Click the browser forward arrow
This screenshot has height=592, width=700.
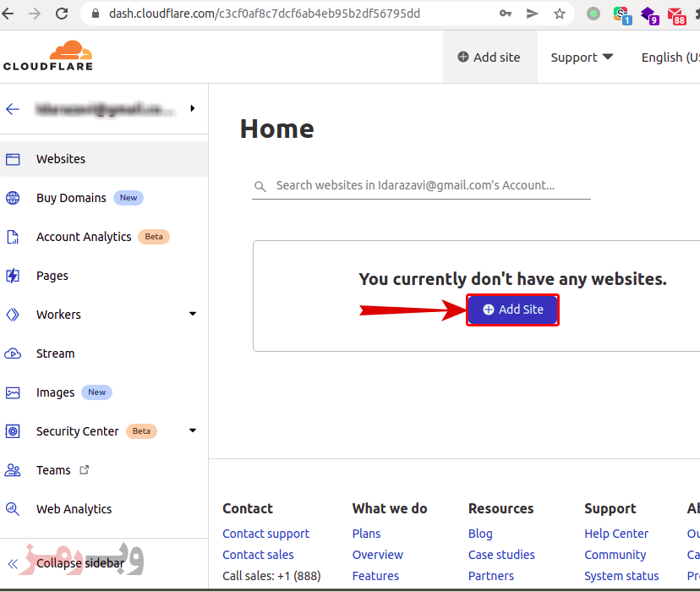click(x=35, y=14)
